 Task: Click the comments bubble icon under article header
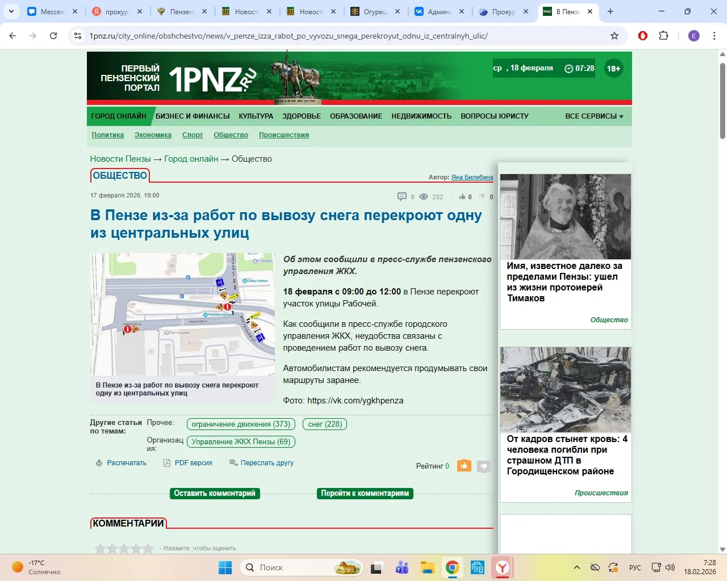click(x=401, y=197)
